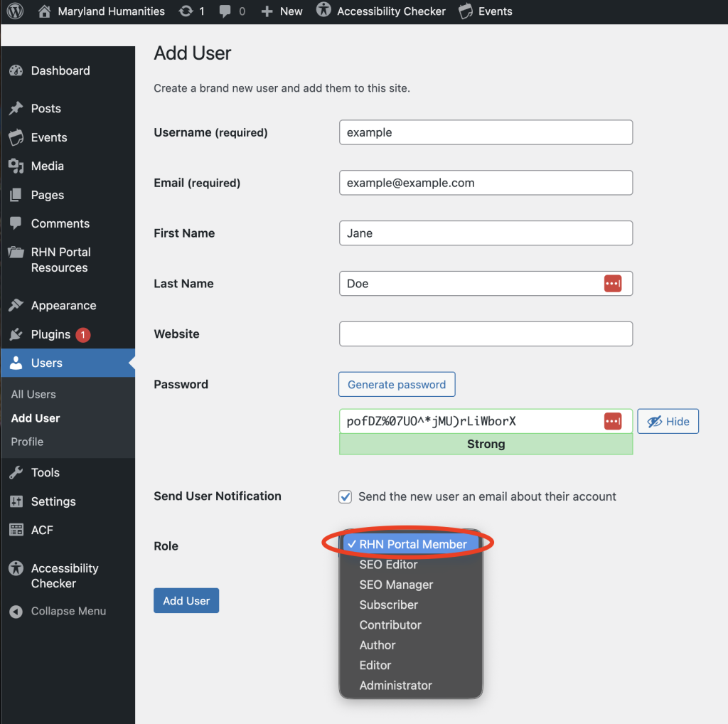The width and height of the screenshot is (728, 724).
Task: Click the blue Add User button
Action: click(x=186, y=600)
